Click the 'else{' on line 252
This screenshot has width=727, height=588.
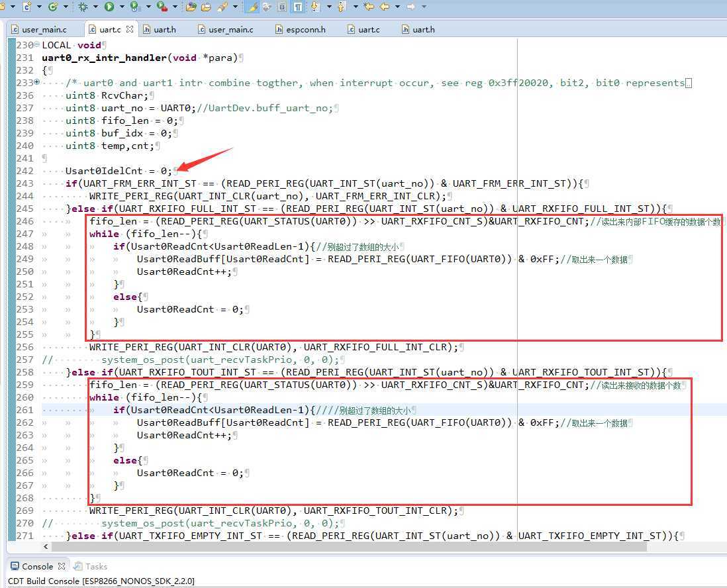click(x=128, y=297)
